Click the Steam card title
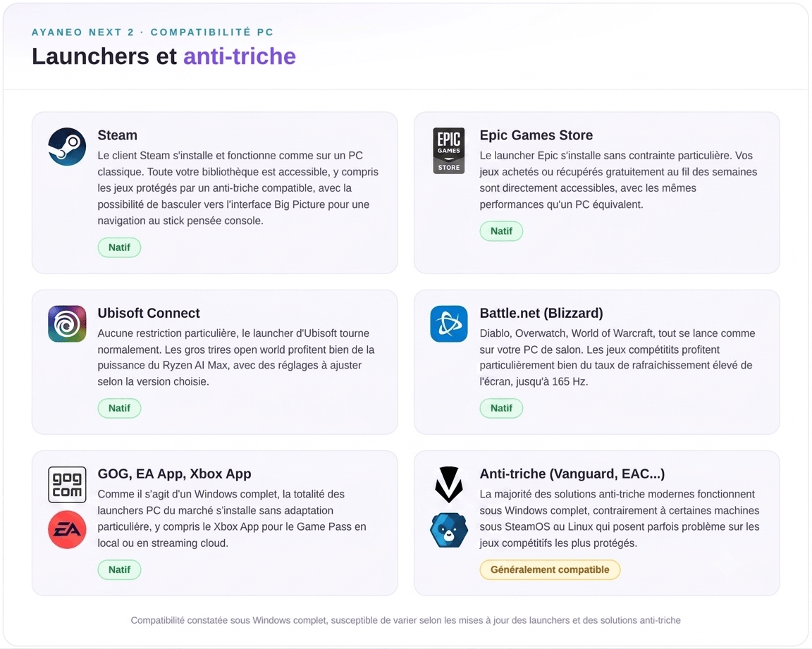 pyautogui.click(x=118, y=135)
